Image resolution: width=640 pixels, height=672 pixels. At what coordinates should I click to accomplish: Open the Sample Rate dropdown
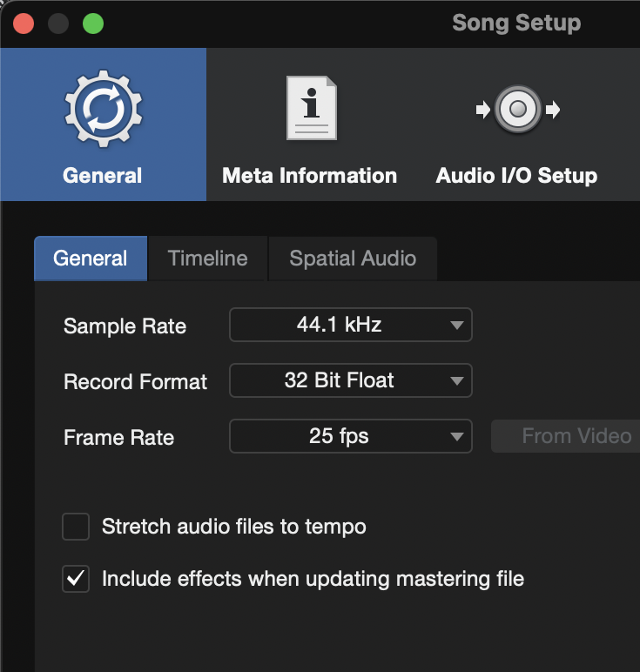(351, 325)
